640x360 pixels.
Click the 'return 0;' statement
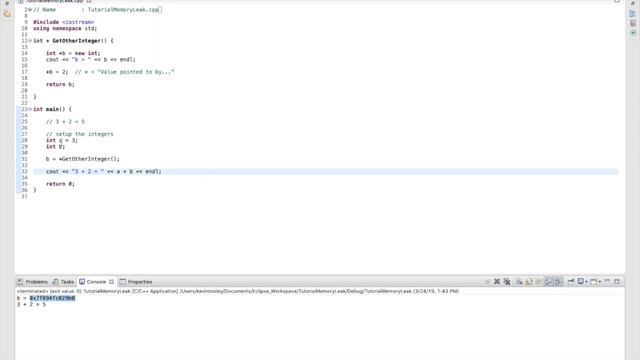pos(60,184)
